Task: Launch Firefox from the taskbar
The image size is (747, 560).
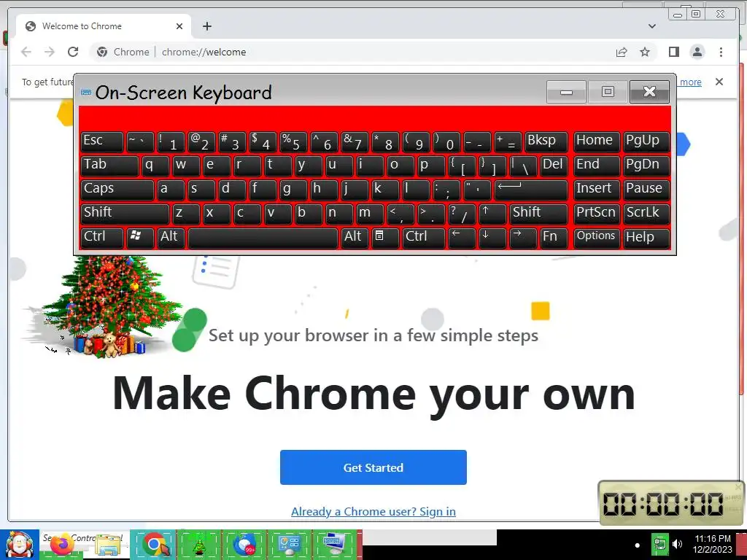Action: tap(61, 545)
